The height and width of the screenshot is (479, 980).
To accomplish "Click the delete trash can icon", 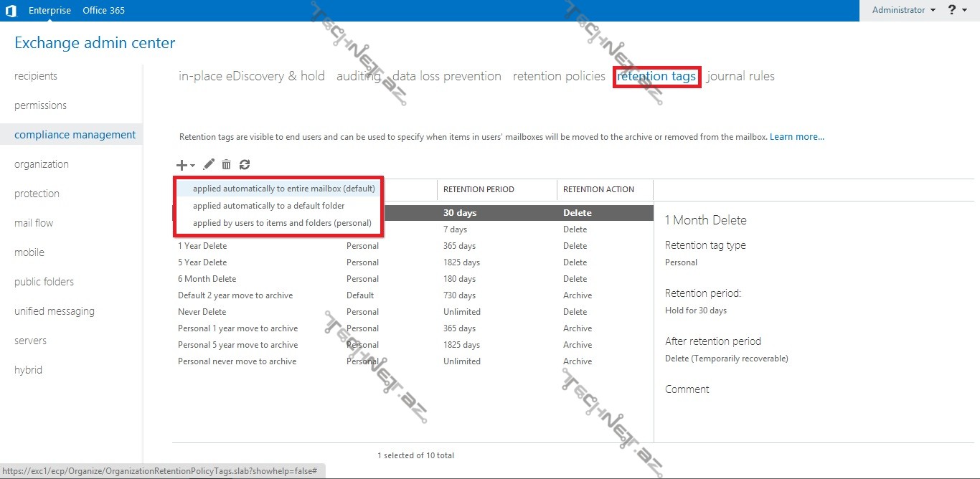I will tap(226, 165).
